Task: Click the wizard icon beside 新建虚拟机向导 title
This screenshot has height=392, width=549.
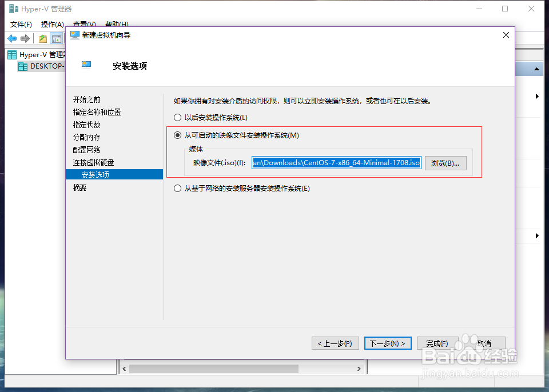Action: [x=75, y=34]
